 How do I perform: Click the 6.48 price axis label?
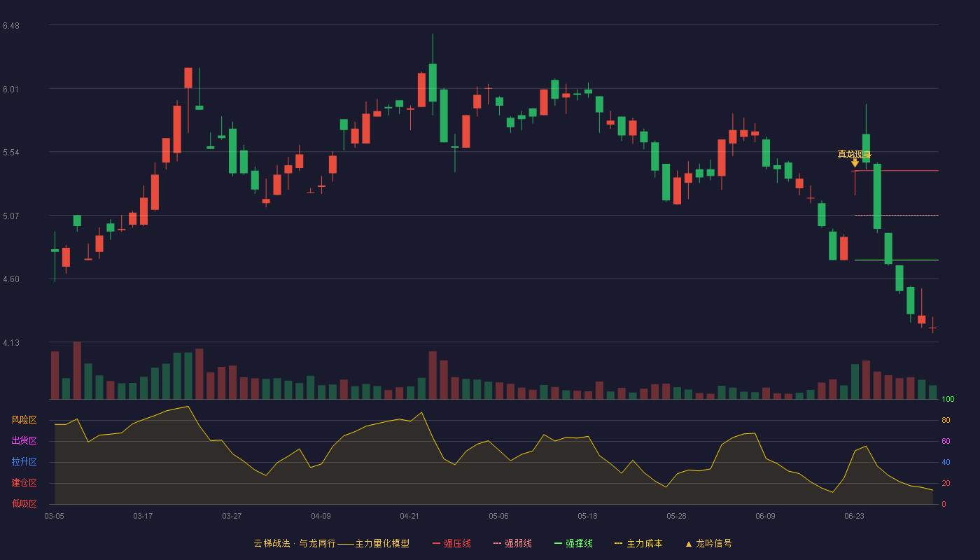pos(11,26)
